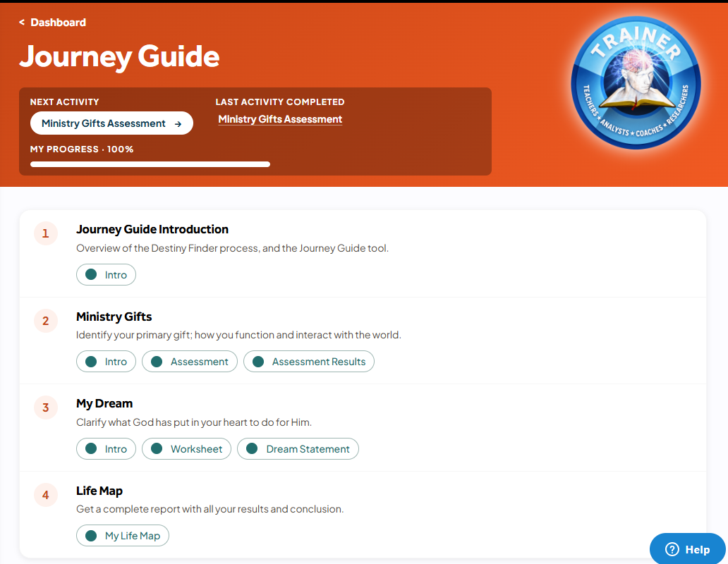This screenshot has height=564, width=728.
Task: Click the completion dot on Assessment Results
Action: tap(258, 362)
